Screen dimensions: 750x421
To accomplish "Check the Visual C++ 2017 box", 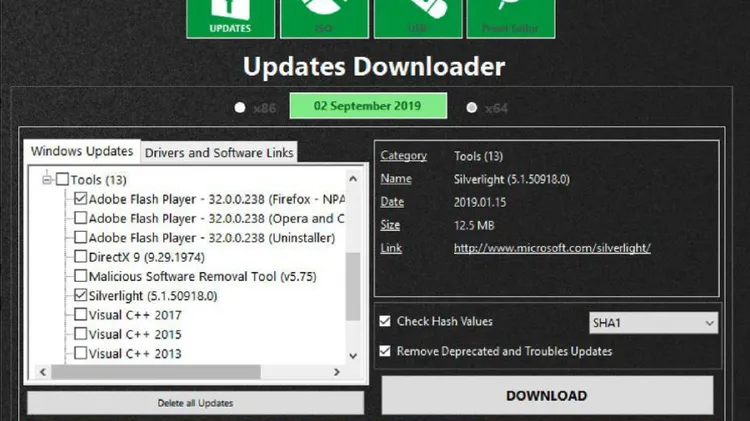I will 80,314.
